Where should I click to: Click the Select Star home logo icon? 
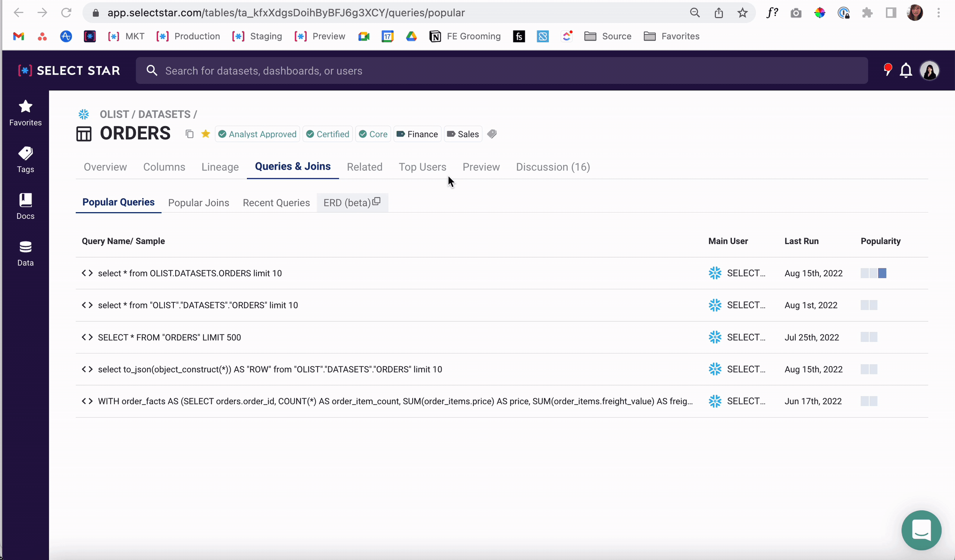tap(25, 70)
